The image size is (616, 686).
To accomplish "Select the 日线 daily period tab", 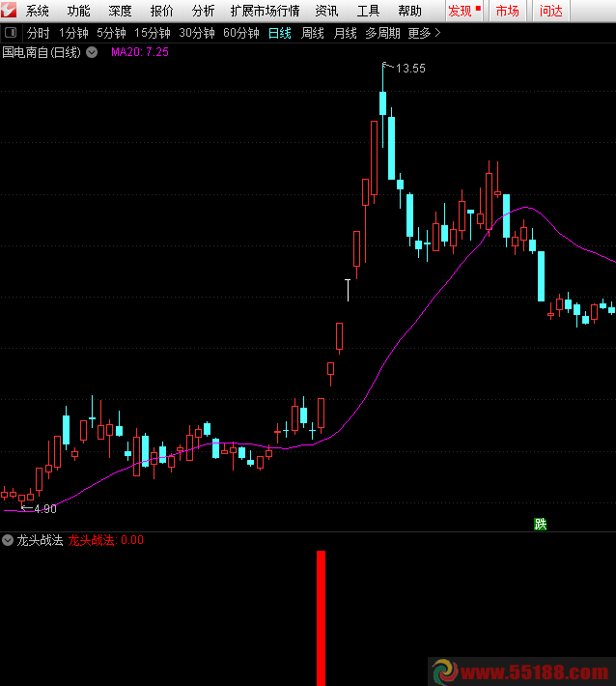I will point(279,33).
